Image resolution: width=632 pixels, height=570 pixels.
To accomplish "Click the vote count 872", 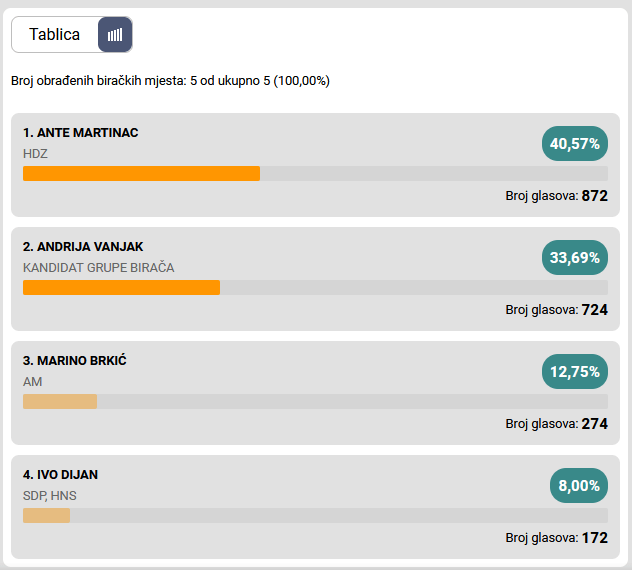I will point(594,196).
